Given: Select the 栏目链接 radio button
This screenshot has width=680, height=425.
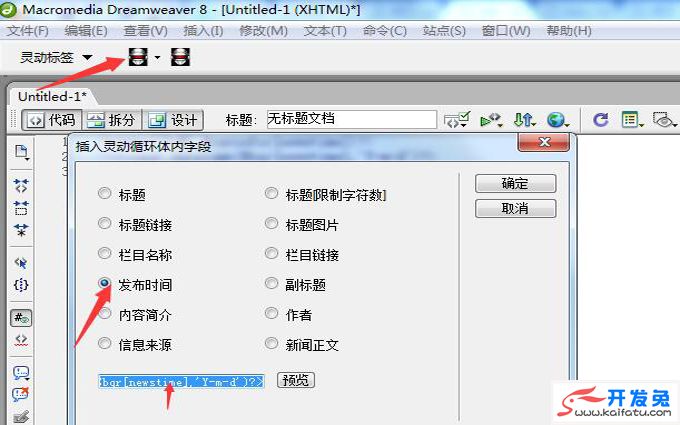Looking at the screenshot, I should (x=271, y=253).
